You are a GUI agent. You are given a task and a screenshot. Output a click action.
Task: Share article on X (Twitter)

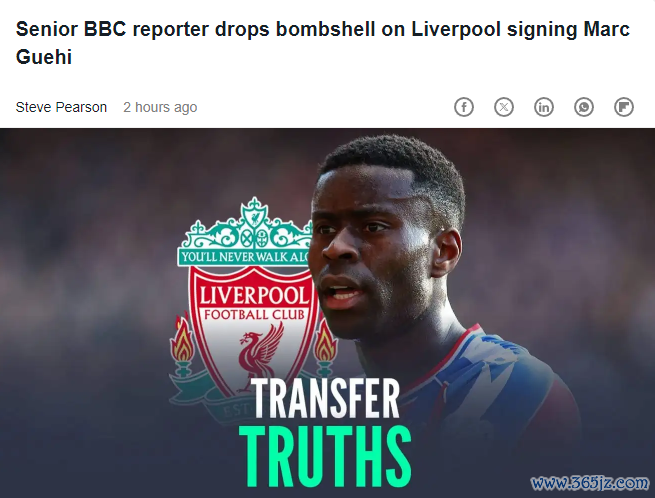(x=504, y=107)
